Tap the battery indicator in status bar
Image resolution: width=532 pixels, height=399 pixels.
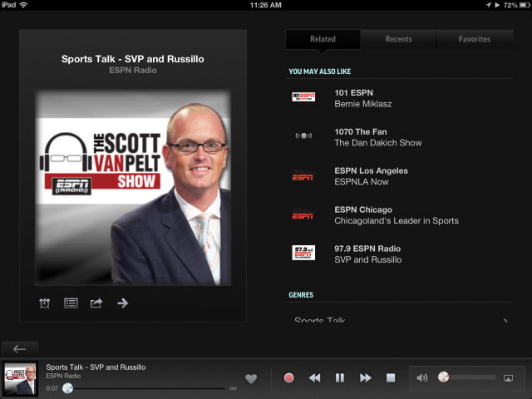[525, 5]
